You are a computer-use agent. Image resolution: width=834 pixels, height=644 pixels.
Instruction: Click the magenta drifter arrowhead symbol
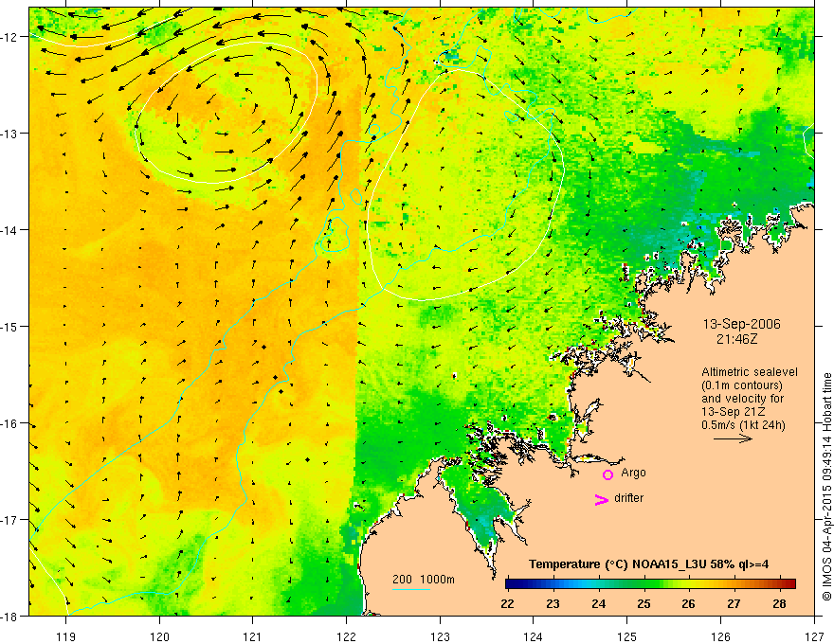pos(602,500)
